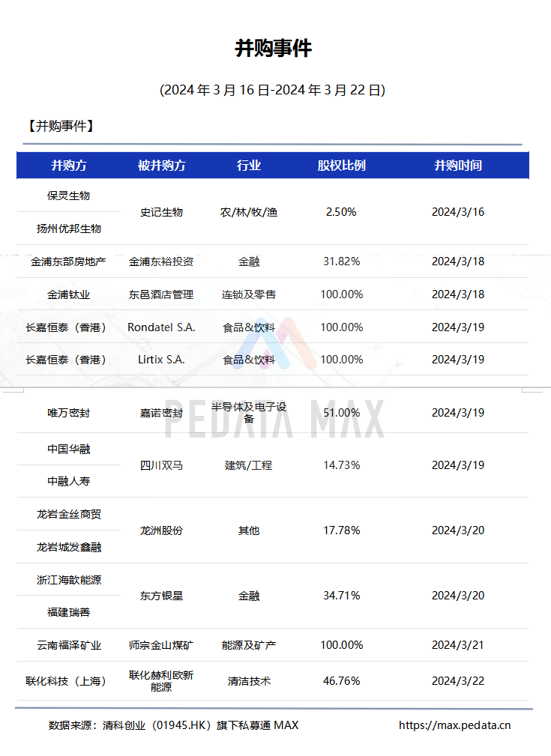Select the 联化赫利欧新能源 cell
551x756 pixels.
161,681
